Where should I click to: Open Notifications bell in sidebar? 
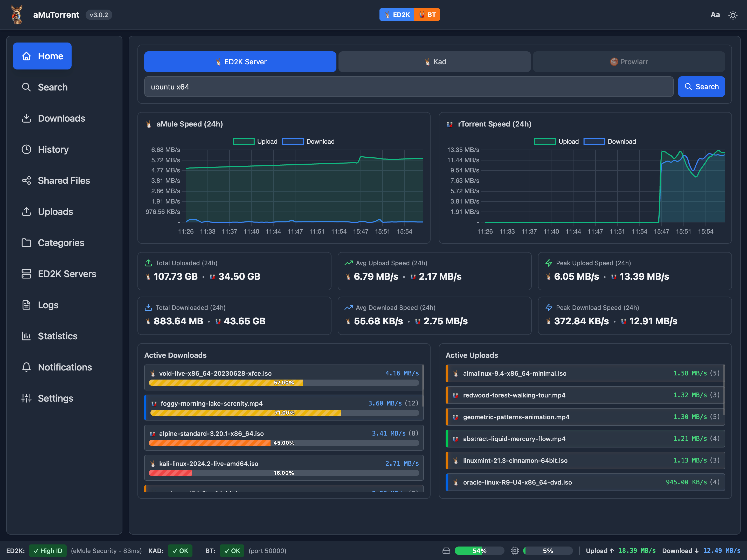[26, 367]
